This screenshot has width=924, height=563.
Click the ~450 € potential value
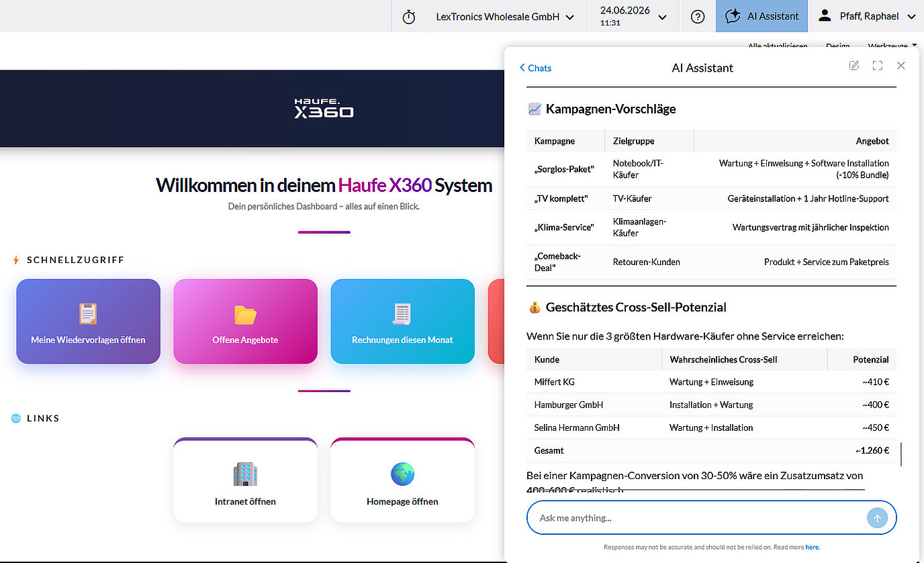tap(876, 427)
